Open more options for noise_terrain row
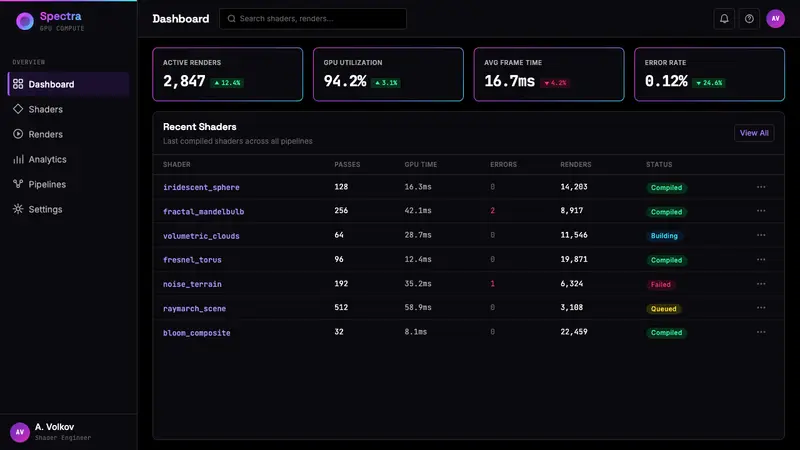This screenshot has height=450, width=800. (x=761, y=284)
